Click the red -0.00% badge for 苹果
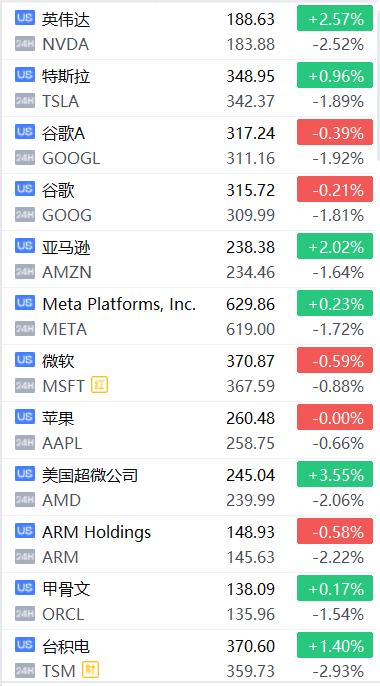 [335, 417]
